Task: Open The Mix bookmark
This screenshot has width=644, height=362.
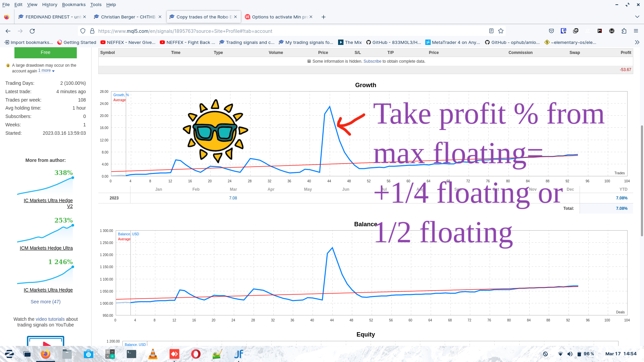Action: pyautogui.click(x=350, y=42)
